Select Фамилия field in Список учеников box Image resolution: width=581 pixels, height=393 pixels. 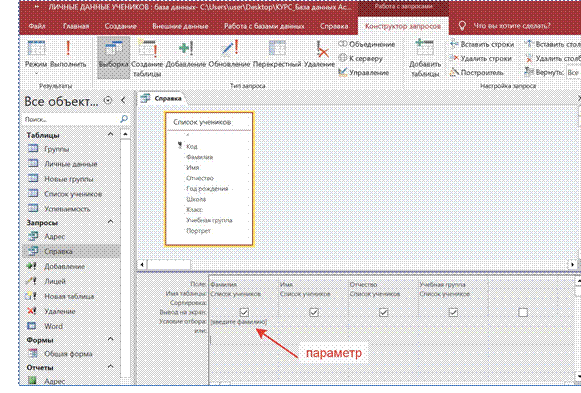[199, 157]
